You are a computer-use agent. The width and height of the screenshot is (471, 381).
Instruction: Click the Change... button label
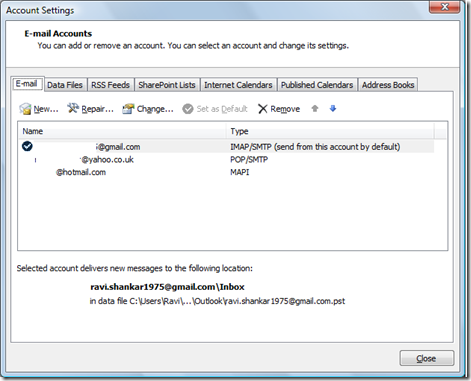(x=155, y=109)
